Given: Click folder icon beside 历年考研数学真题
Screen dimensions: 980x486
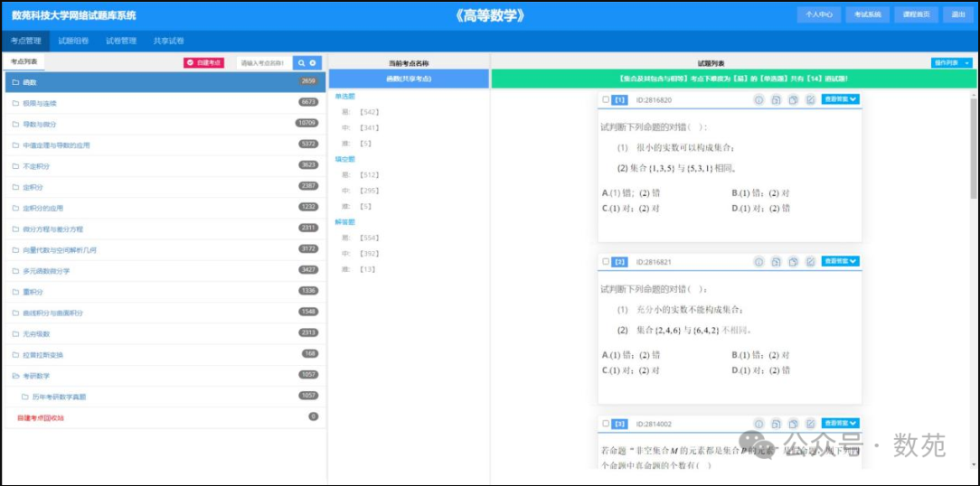Looking at the screenshot, I should point(25,397).
